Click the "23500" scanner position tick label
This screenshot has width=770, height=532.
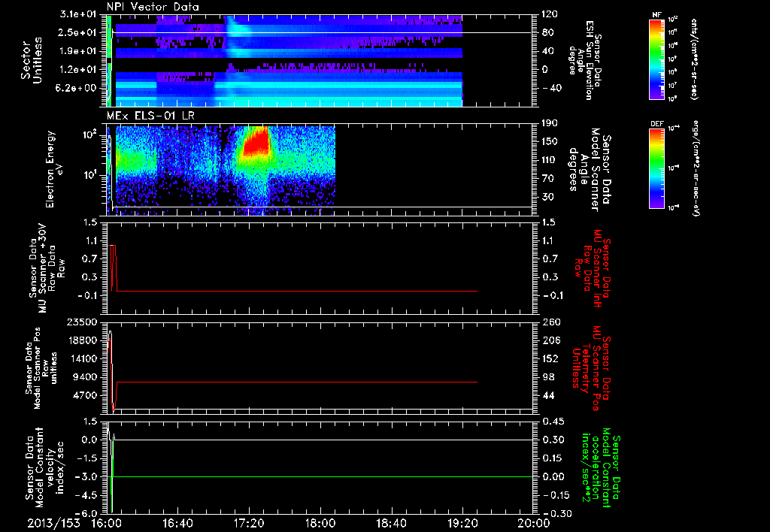[82, 322]
